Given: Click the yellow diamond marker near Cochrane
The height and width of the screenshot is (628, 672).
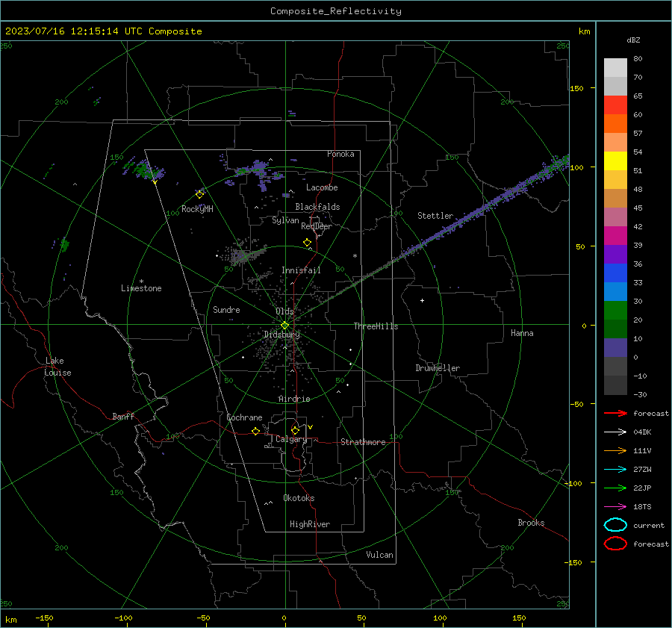Looking at the screenshot, I should pyautogui.click(x=256, y=432).
